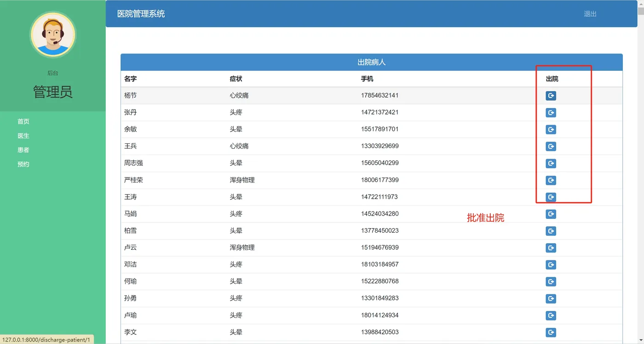Viewport: 644px width, 344px height.
Task: Click 退出 to log out
Action: (590, 14)
